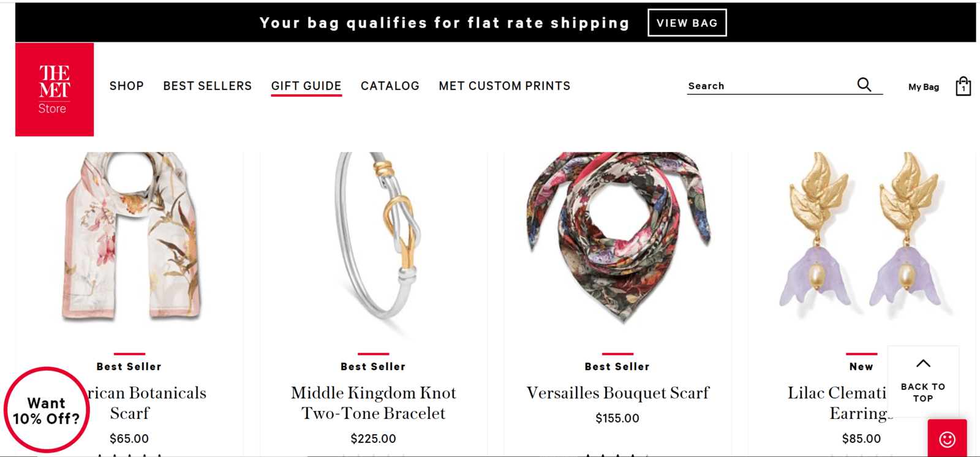This screenshot has height=457, width=980.
Task: Open Middle Kingdom Knot Two-Tone Bracelet link
Action: click(374, 402)
